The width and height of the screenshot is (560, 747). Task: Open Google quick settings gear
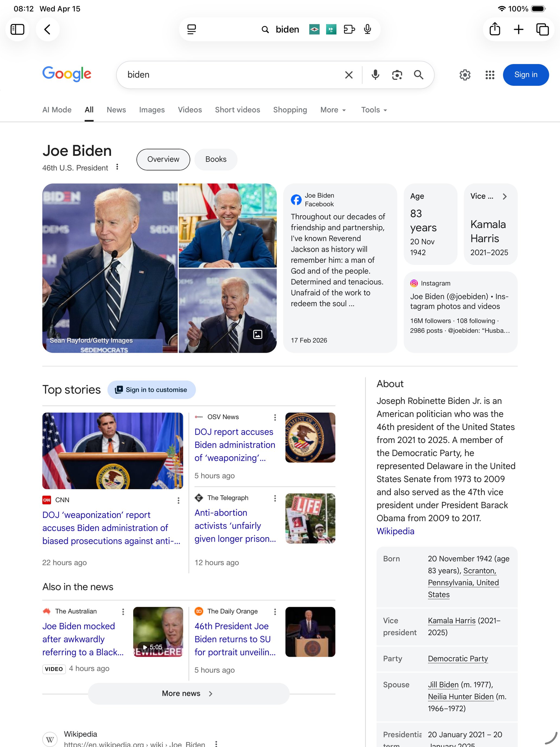point(465,75)
